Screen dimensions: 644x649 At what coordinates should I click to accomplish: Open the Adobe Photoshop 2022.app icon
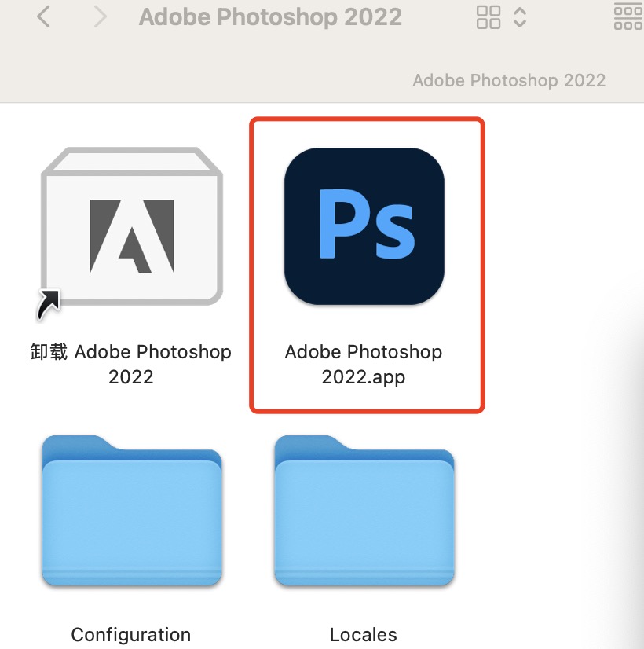[364, 226]
